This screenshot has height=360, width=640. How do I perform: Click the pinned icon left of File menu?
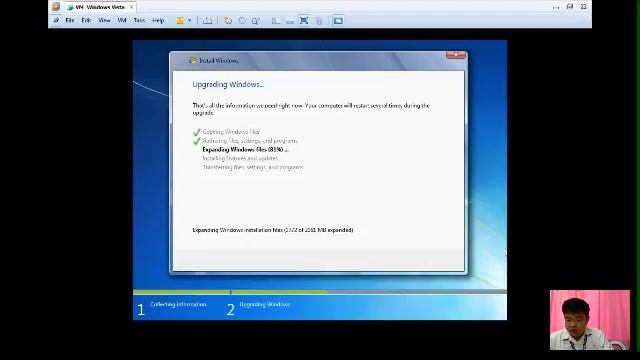(x=56, y=20)
